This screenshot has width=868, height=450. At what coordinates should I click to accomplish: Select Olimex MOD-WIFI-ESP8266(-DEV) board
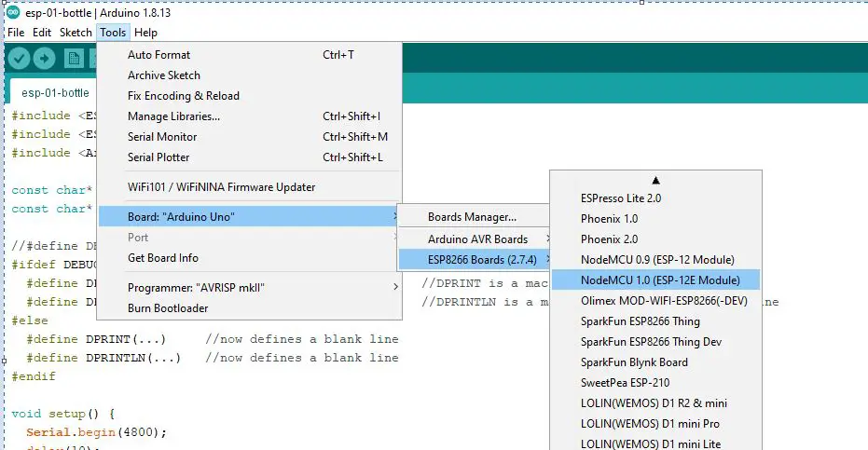pos(656,301)
